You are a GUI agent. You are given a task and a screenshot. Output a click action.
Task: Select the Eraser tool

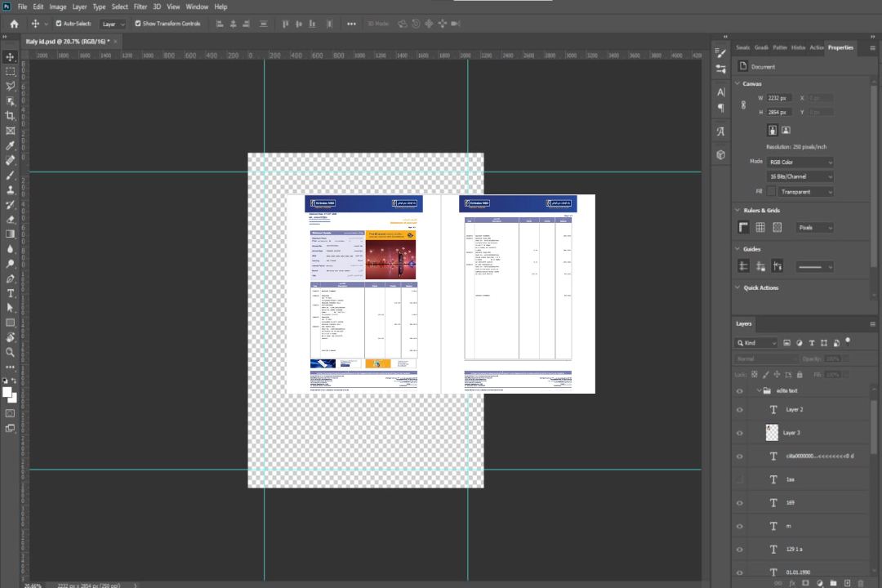click(x=10, y=220)
